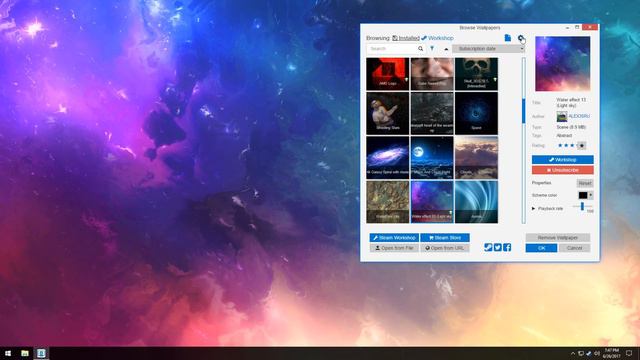Toggle the ascending sort arrow
Image resolution: width=640 pixels, height=360 pixels.
coord(446,49)
